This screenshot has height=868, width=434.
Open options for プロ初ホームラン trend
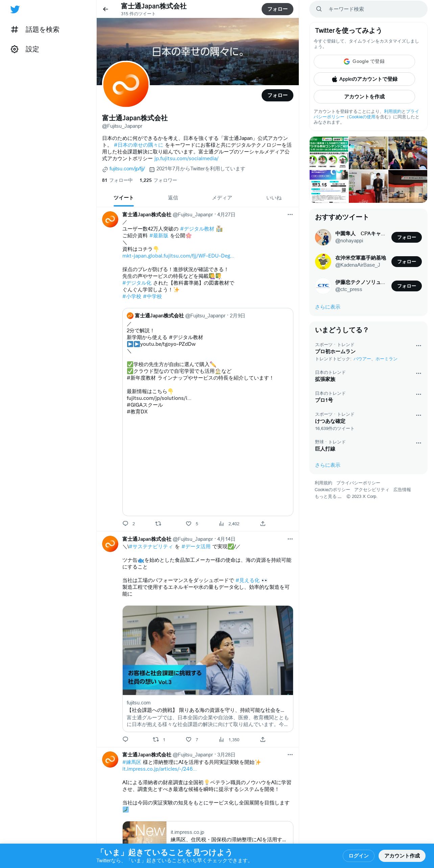pos(418,346)
